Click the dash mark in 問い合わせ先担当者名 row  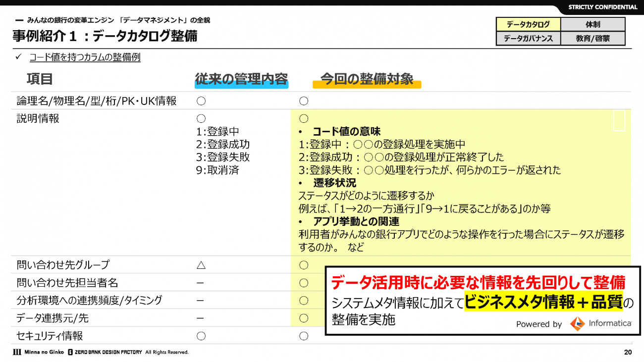[201, 283]
